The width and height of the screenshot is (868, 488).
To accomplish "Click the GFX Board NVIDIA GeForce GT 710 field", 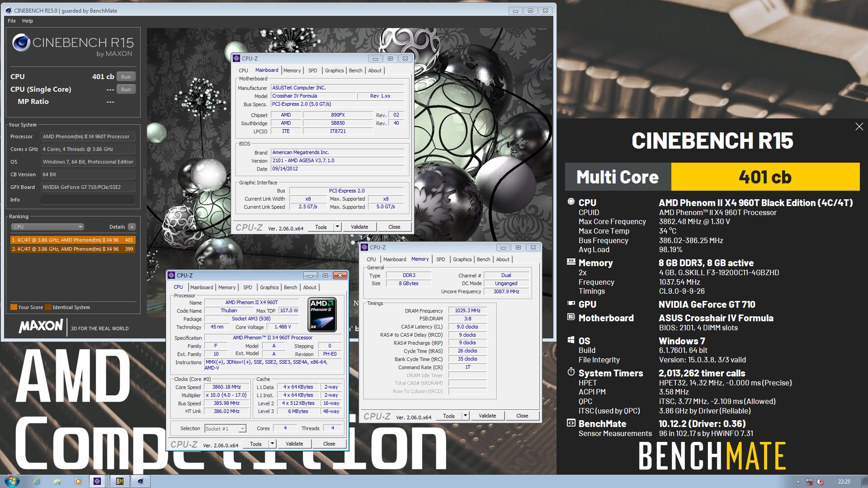I will point(88,187).
